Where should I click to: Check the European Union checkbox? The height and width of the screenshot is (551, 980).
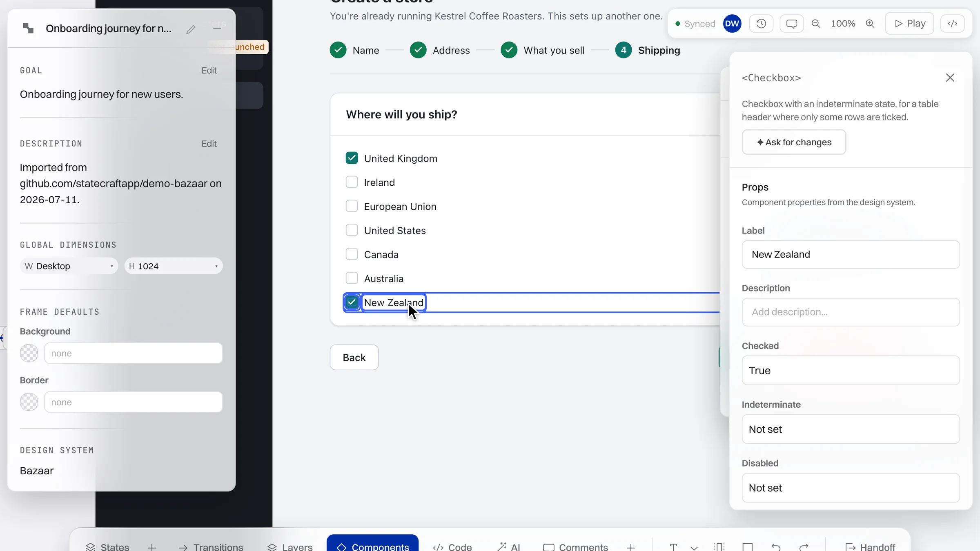point(352,206)
